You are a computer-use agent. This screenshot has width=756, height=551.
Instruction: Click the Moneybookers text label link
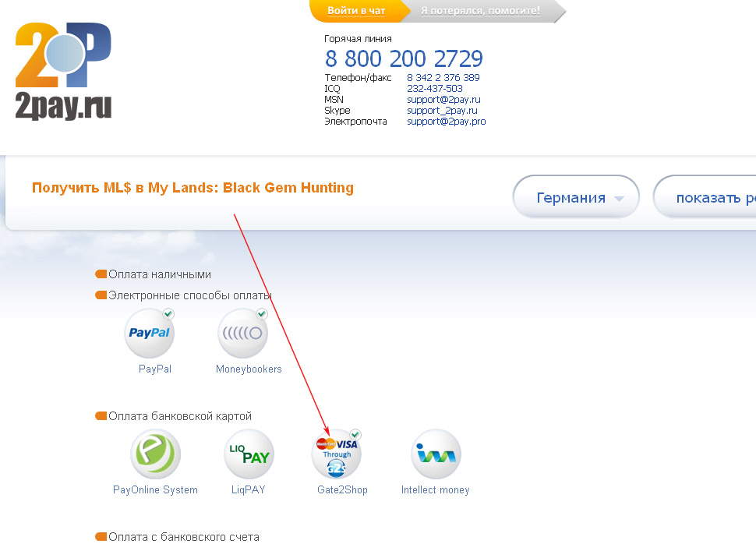point(249,369)
